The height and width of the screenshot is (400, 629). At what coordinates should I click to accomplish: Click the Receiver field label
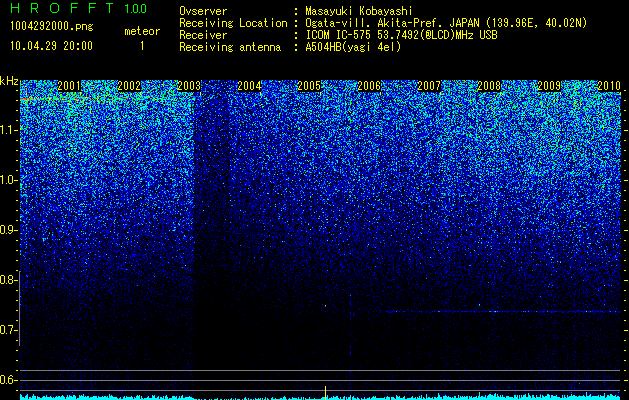coord(203,35)
